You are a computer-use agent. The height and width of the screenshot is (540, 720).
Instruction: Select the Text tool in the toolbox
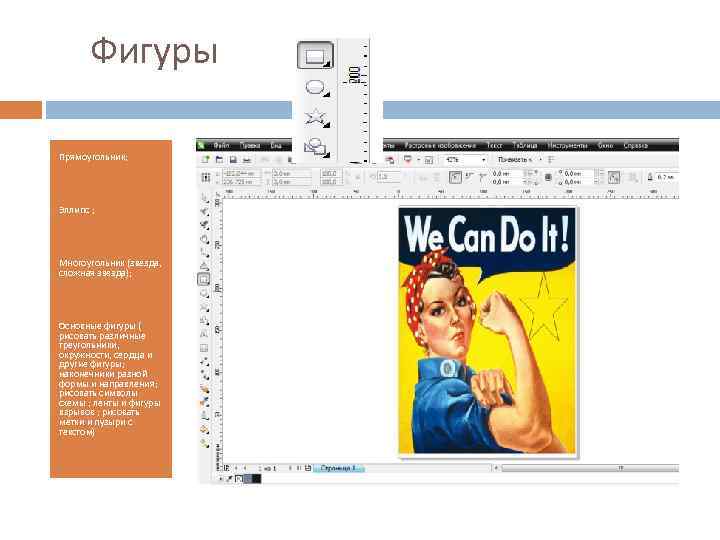[x=204, y=334]
